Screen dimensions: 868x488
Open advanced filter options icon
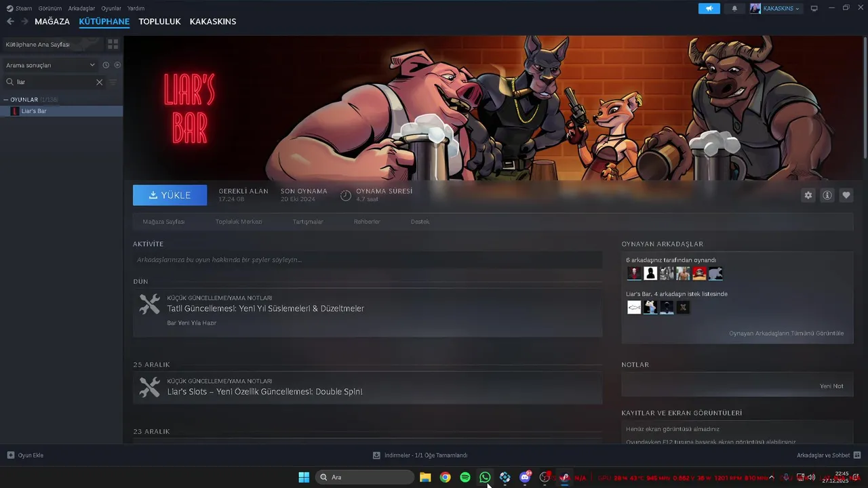113,82
